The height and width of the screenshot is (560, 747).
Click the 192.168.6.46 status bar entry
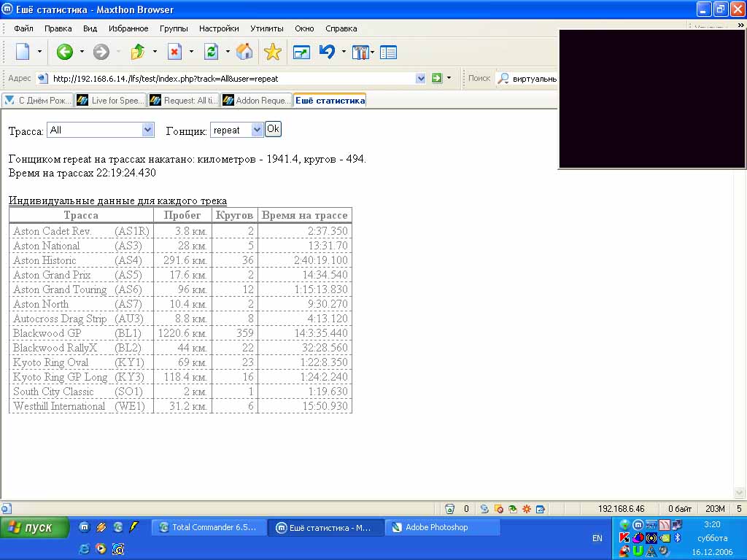click(622, 509)
